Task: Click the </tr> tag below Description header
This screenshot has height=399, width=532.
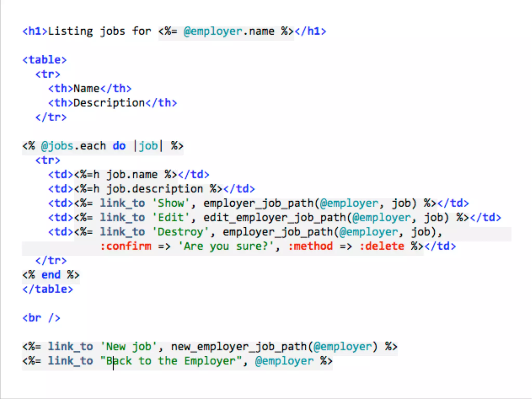Action: [51, 117]
